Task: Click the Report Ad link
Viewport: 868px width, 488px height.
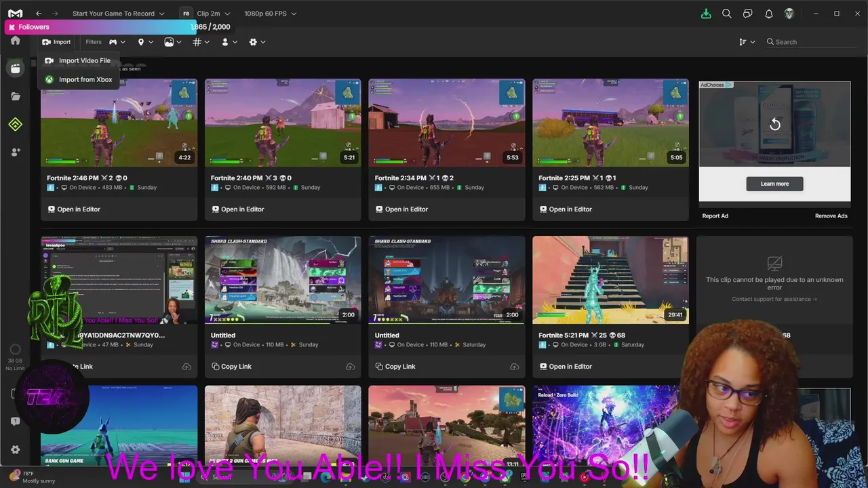Action: pyautogui.click(x=715, y=216)
